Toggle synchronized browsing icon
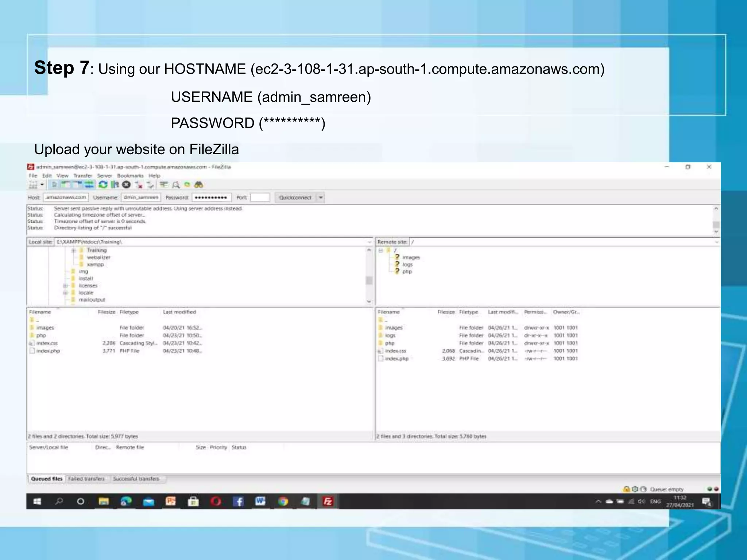The width and height of the screenshot is (747, 560). point(187,185)
